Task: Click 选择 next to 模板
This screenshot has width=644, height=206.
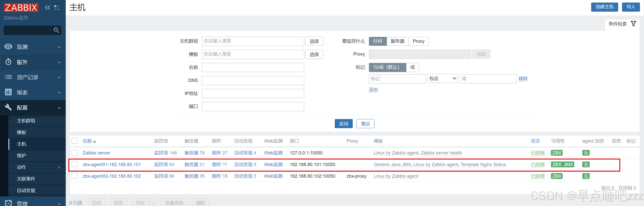Action: click(x=314, y=54)
